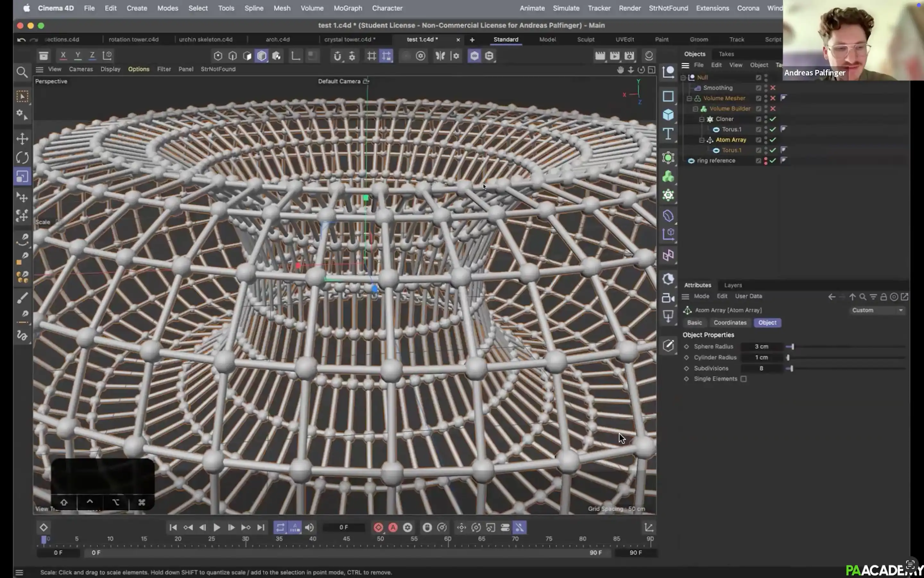924x578 pixels.
Task: Collapse the Atom Array tree node
Action: [x=702, y=140]
